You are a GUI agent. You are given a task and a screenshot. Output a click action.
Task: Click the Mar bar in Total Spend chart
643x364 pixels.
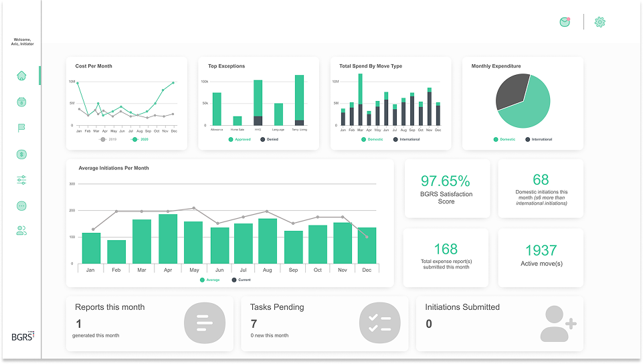tap(361, 100)
